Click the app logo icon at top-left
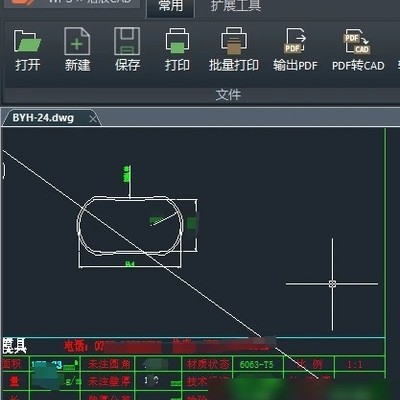This screenshot has width=400, height=400. pyautogui.click(x=23, y=2)
